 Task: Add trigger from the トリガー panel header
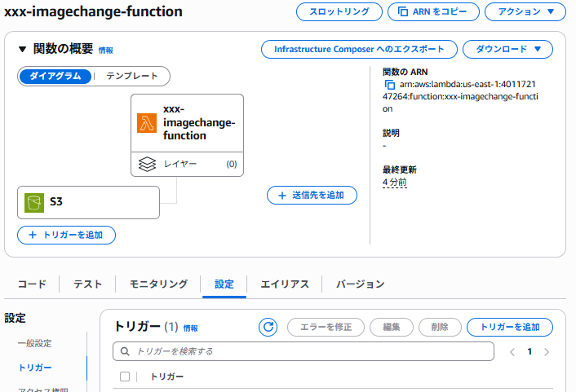point(510,327)
